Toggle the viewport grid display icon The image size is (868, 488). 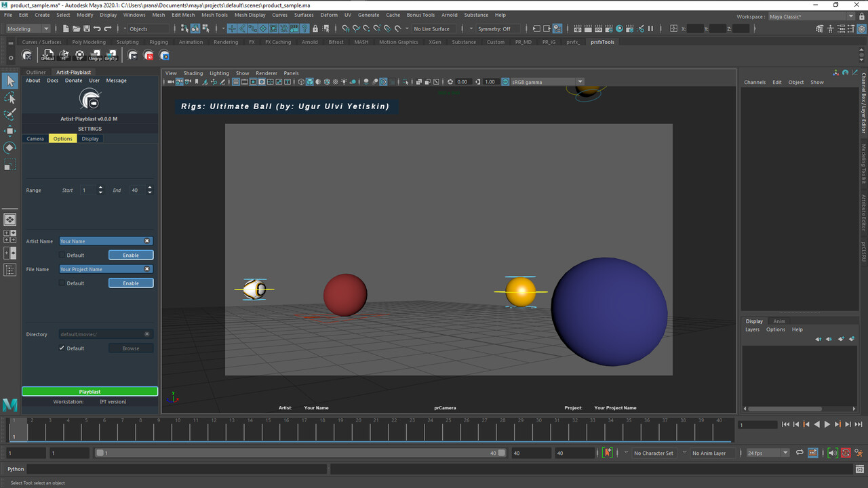(236, 82)
